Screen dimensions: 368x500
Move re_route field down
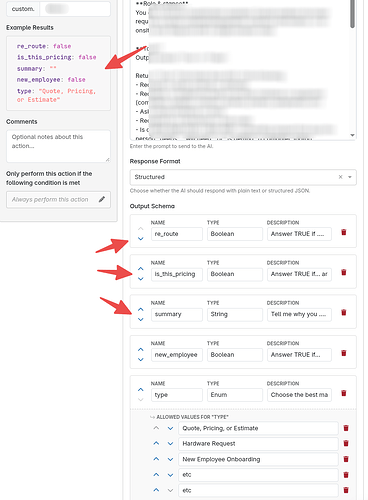click(x=141, y=239)
